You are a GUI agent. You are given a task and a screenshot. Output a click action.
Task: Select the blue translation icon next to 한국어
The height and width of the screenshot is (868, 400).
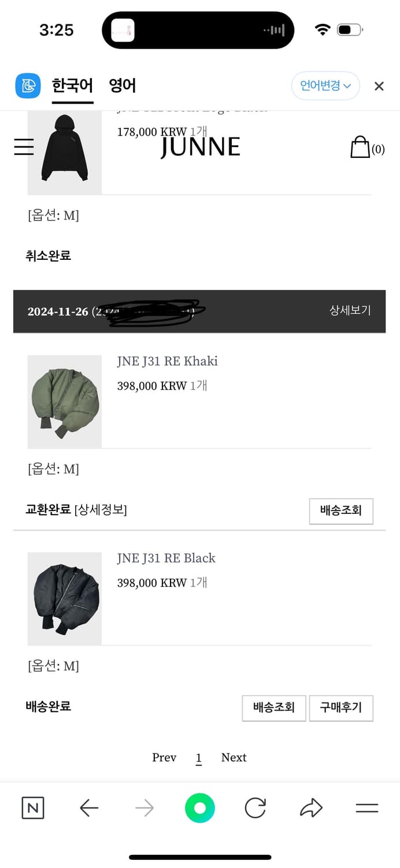coord(27,85)
